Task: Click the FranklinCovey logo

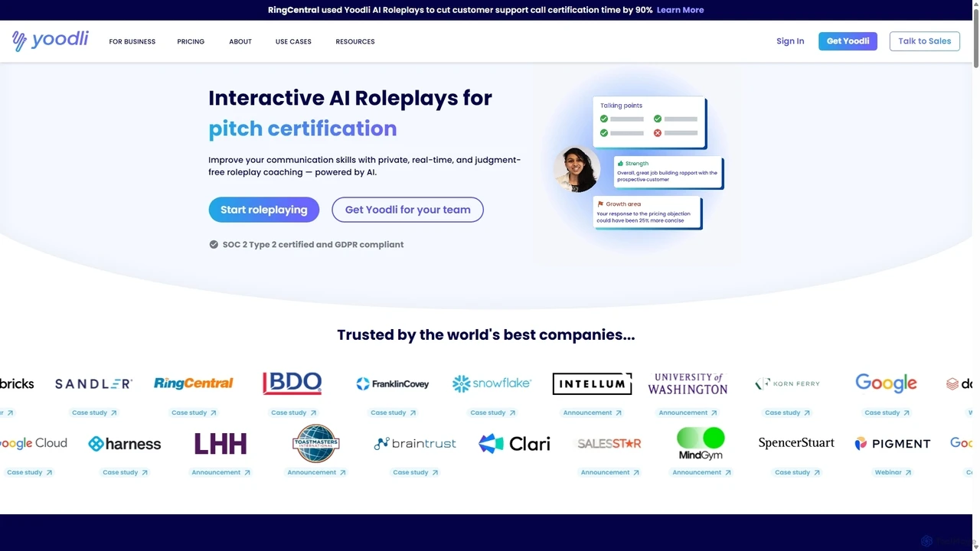Action: (392, 383)
